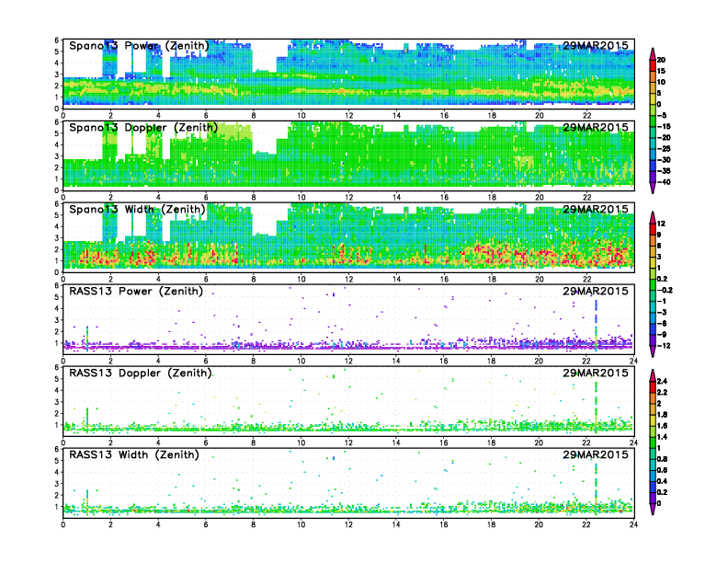Click x-axis tick 24 below RASS13 Width panel
This screenshot has width=728, height=563.
(633, 524)
